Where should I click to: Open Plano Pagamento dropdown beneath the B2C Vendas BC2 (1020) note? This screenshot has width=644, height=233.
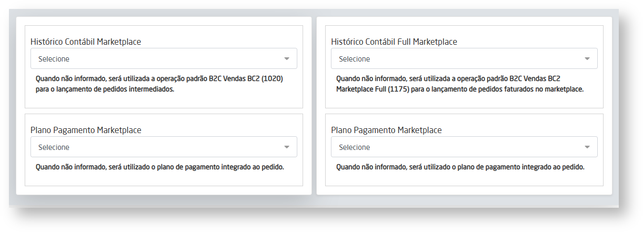pyautogui.click(x=163, y=147)
